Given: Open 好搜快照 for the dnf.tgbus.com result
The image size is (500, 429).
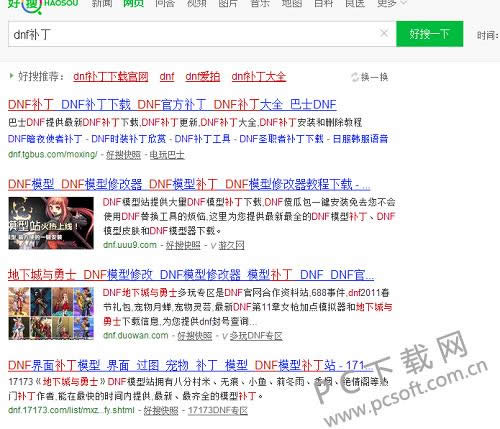Looking at the screenshot, I should 123,155.
